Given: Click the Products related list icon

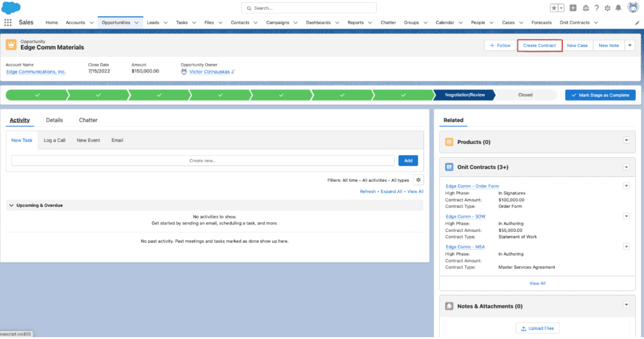Looking at the screenshot, I should (449, 142).
